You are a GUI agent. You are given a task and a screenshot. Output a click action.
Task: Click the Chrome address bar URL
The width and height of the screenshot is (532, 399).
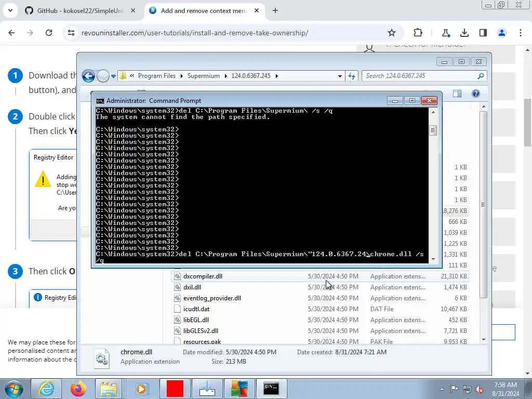coord(195,33)
